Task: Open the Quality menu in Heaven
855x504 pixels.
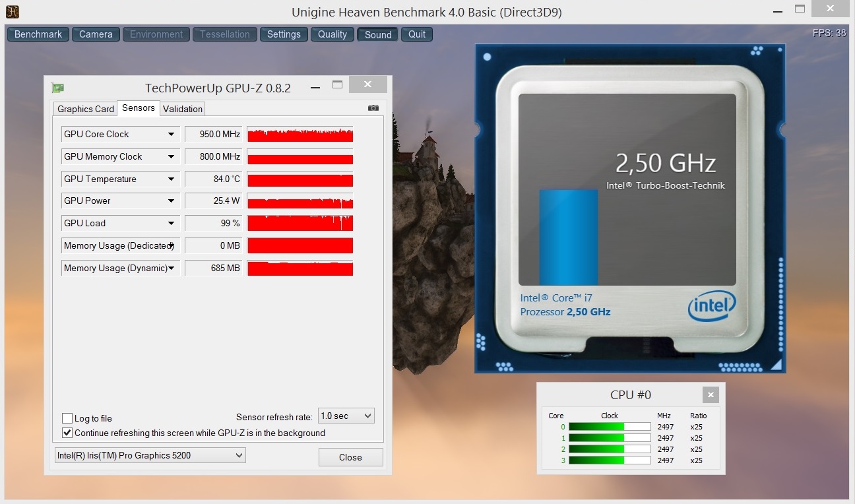Action: click(332, 34)
